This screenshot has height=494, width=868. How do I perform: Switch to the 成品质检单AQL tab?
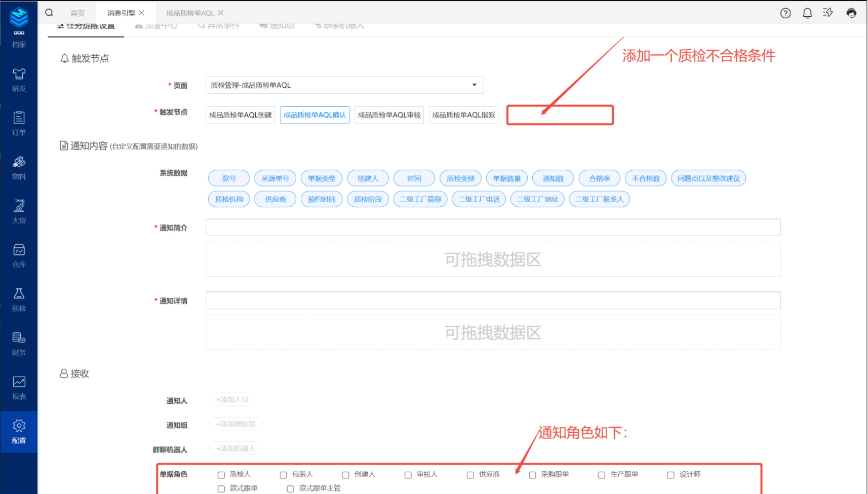pyautogui.click(x=190, y=13)
